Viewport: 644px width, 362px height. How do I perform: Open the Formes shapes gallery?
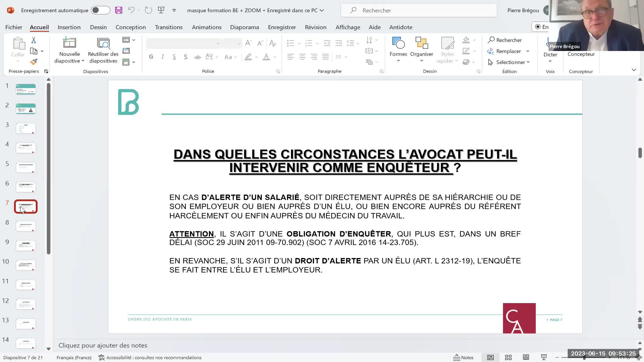click(398, 49)
